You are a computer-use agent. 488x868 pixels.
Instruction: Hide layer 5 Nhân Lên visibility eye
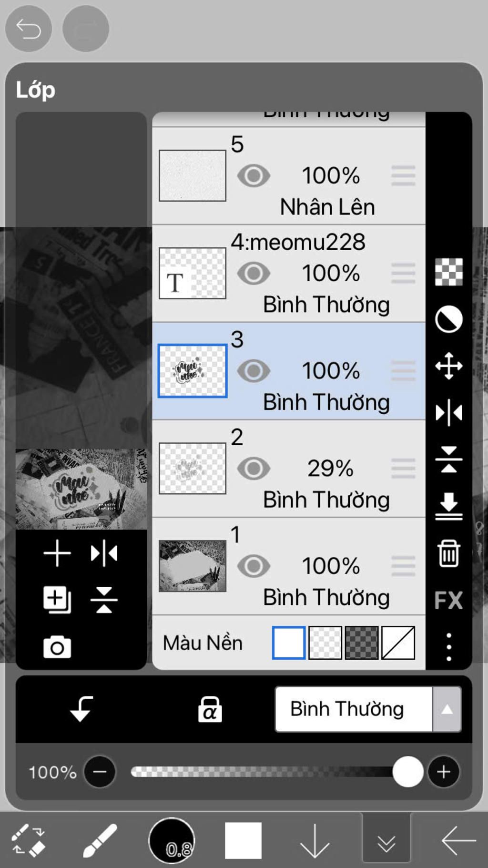click(254, 176)
